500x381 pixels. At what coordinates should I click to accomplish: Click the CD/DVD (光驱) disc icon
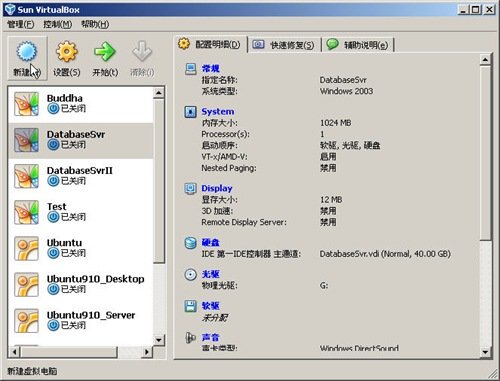(190, 274)
